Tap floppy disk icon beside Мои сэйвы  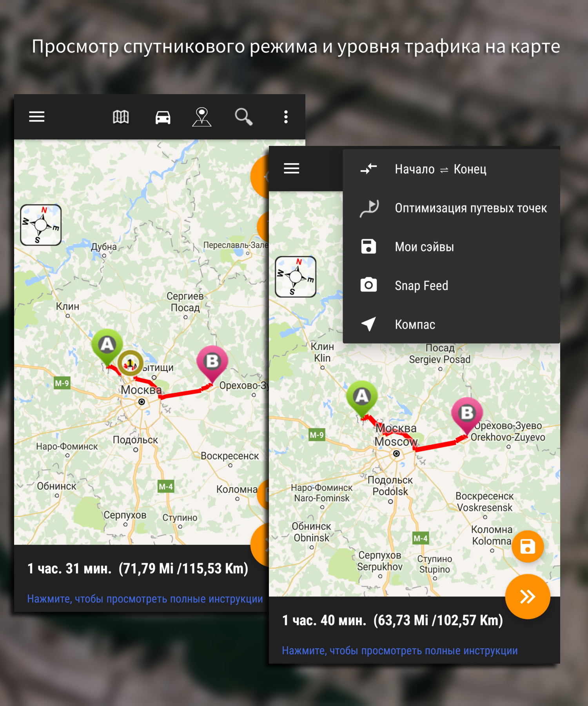368,247
